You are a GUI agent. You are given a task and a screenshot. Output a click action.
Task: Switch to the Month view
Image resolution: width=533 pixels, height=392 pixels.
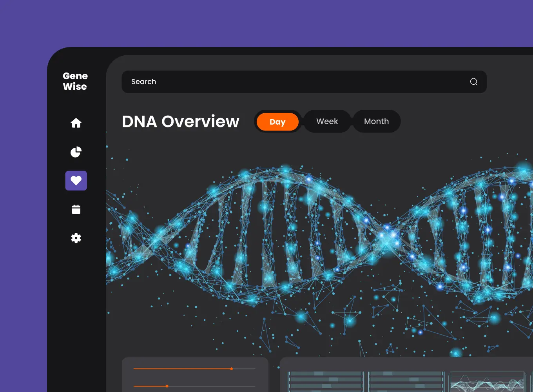point(376,122)
